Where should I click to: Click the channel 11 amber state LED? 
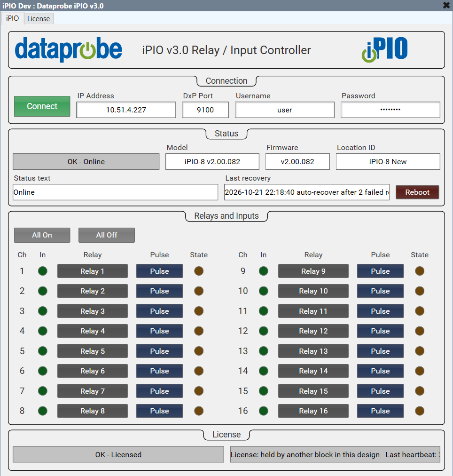tap(420, 311)
